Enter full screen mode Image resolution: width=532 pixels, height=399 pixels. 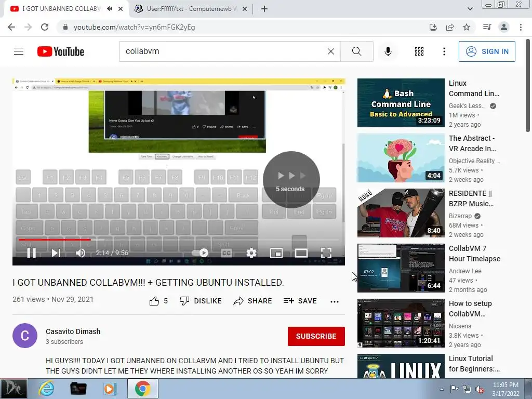[326, 253]
